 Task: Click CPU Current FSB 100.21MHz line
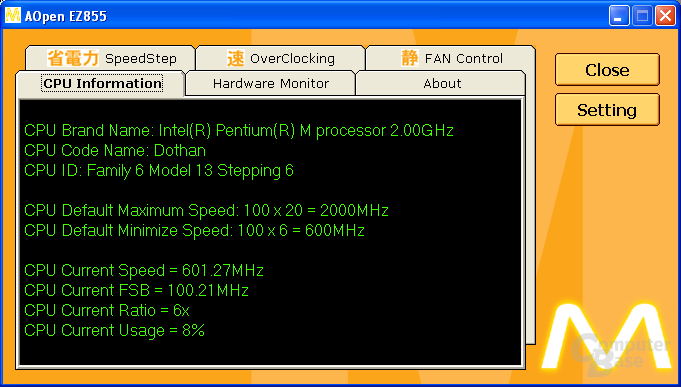point(136,290)
